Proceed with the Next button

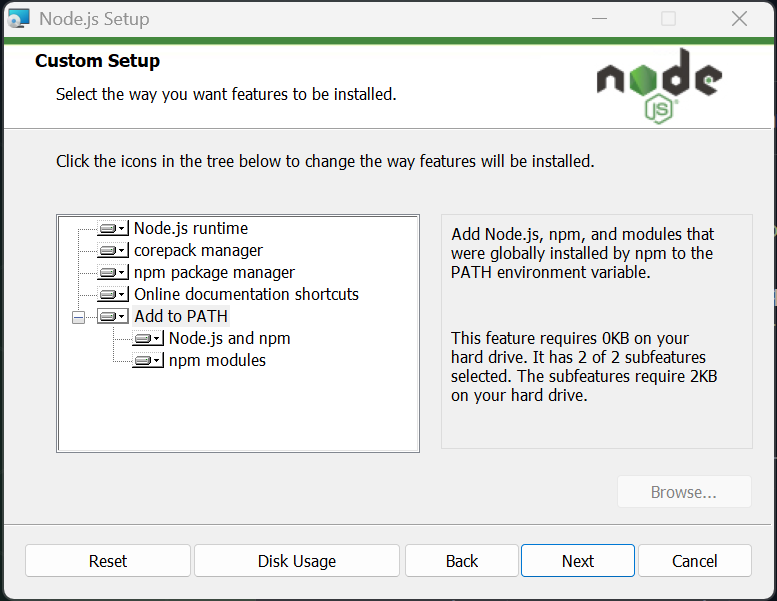[x=578, y=561]
